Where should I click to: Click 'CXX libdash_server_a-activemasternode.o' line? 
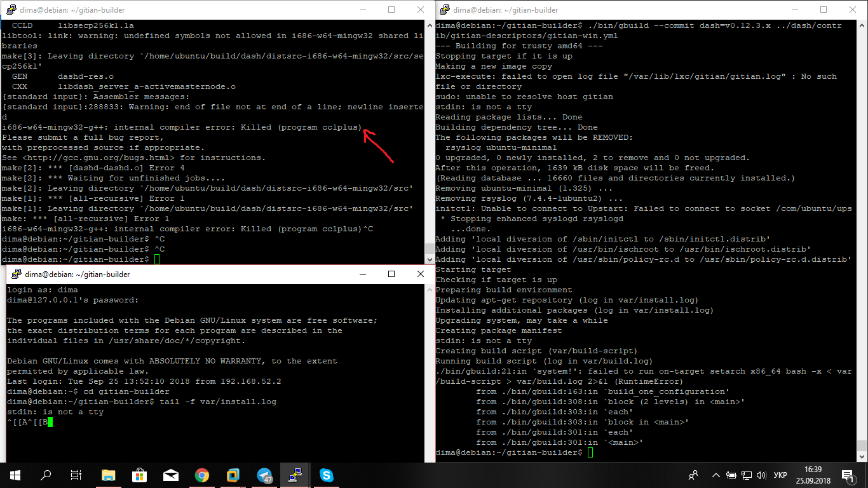tap(125, 86)
